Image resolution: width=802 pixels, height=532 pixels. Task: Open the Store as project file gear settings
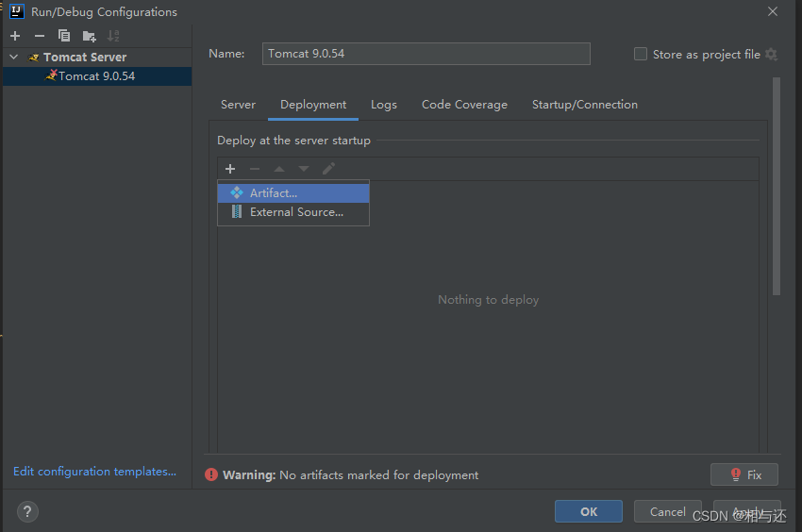[x=771, y=54]
